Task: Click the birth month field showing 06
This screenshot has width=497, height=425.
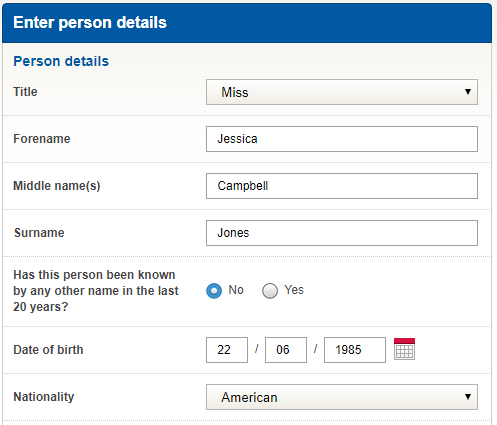Action: 286,350
